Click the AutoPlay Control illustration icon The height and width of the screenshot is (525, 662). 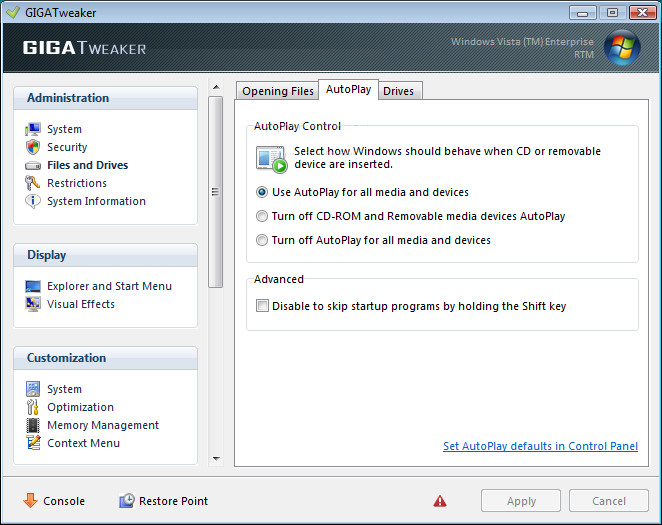click(271, 159)
